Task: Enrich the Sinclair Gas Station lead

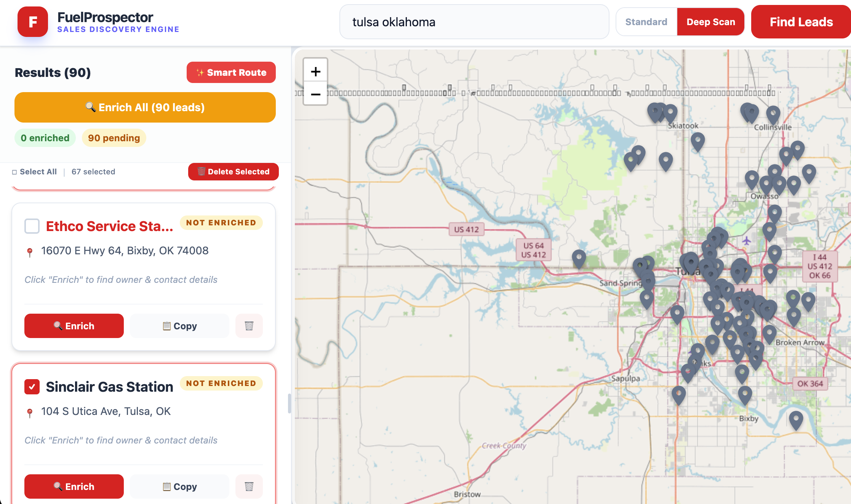Action: [x=74, y=486]
